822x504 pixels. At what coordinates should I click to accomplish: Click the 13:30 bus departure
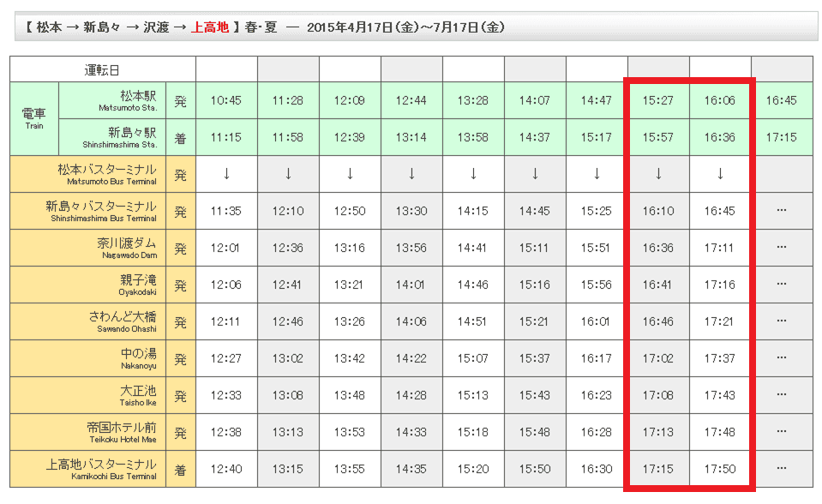(x=411, y=211)
